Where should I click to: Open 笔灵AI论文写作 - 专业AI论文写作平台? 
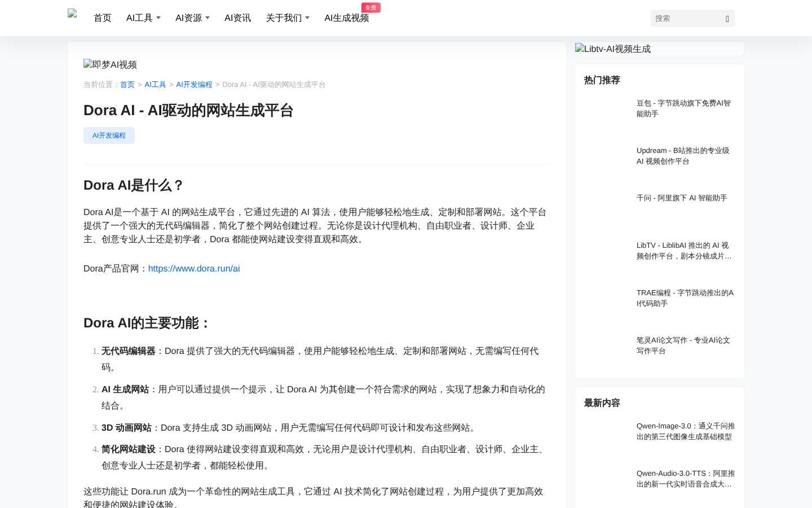pos(685,345)
